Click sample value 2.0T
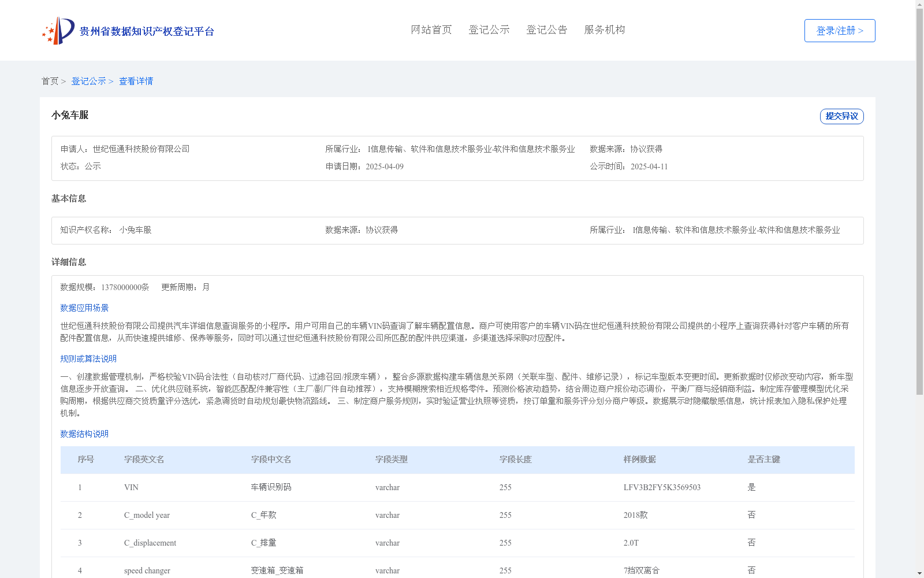 point(631,543)
